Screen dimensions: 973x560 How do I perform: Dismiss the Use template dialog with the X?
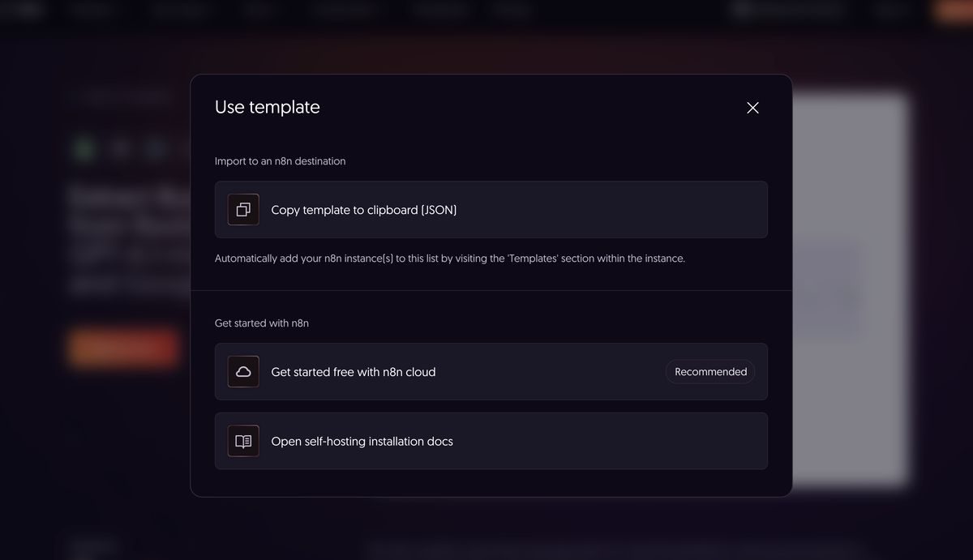(x=752, y=107)
